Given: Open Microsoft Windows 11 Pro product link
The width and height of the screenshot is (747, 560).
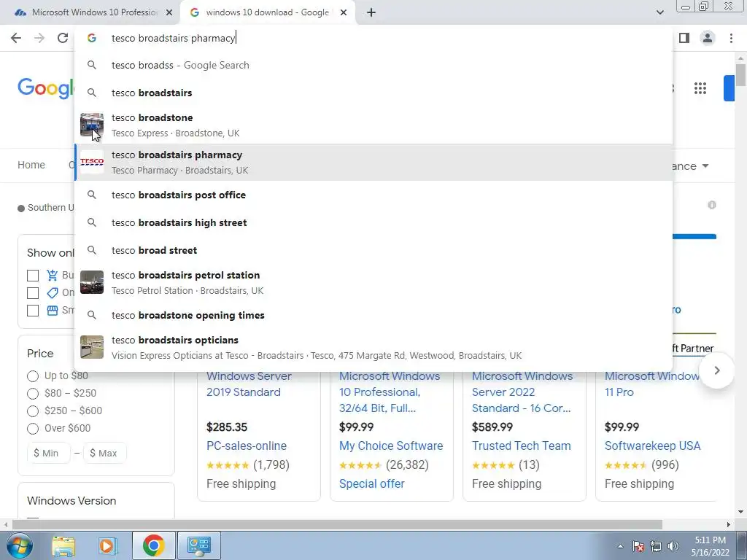Looking at the screenshot, I should pyautogui.click(x=651, y=384).
